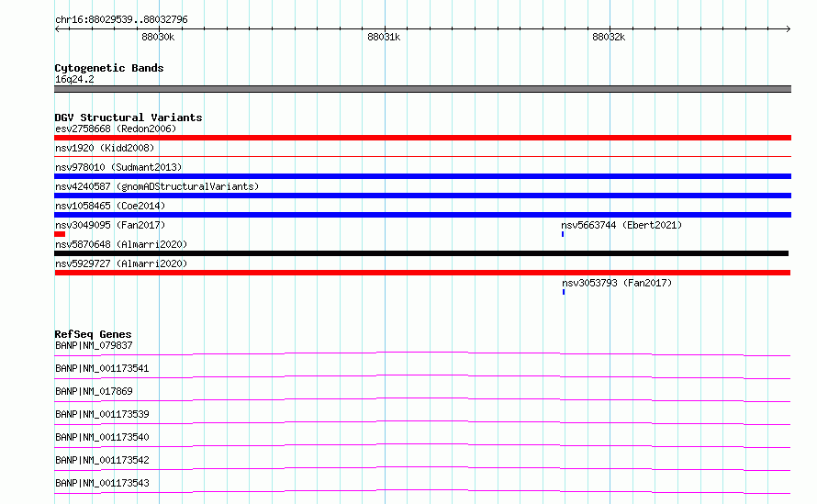Click the thick red bar under esv2758668

click(422, 138)
